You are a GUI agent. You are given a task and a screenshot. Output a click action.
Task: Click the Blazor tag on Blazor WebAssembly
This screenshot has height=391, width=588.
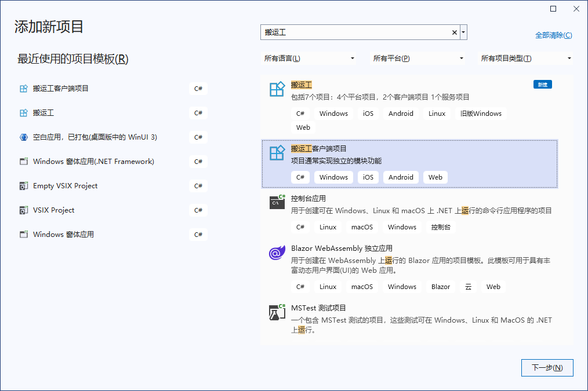[441, 287]
